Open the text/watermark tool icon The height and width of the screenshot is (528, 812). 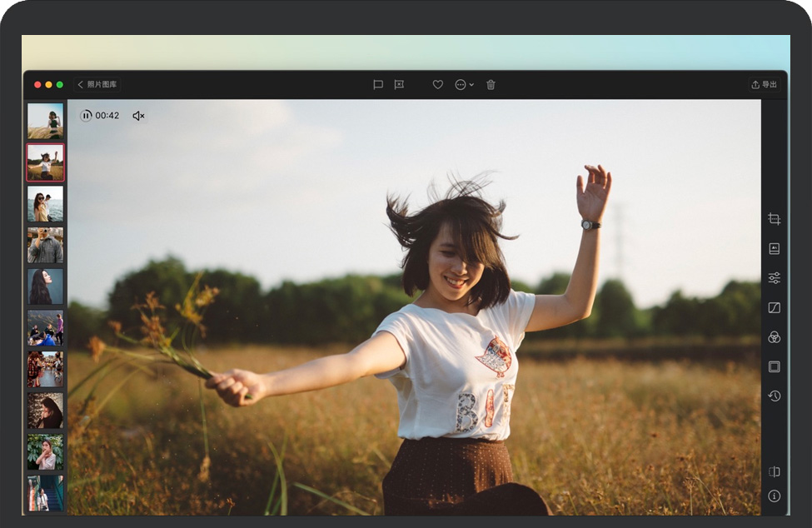point(774,248)
